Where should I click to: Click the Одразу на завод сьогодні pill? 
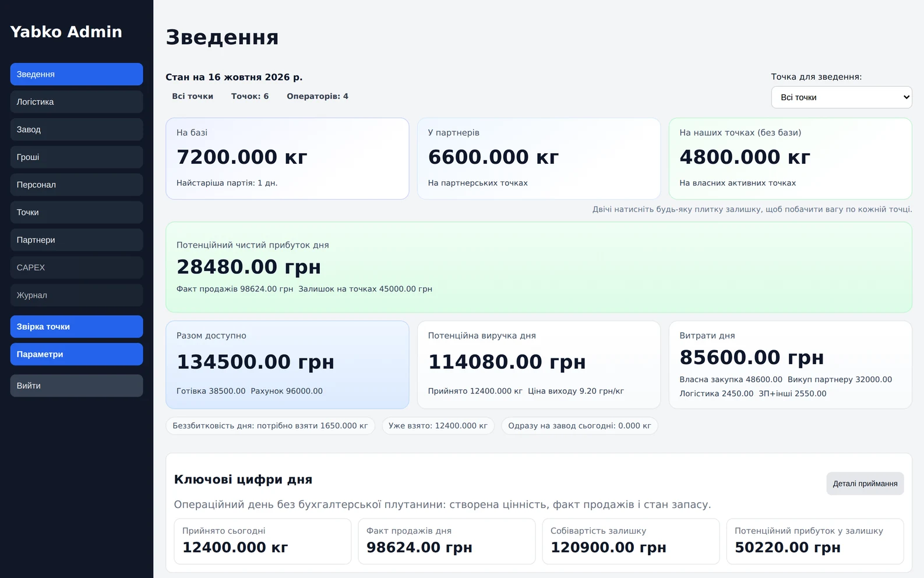pyautogui.click(x=580, y=426)
